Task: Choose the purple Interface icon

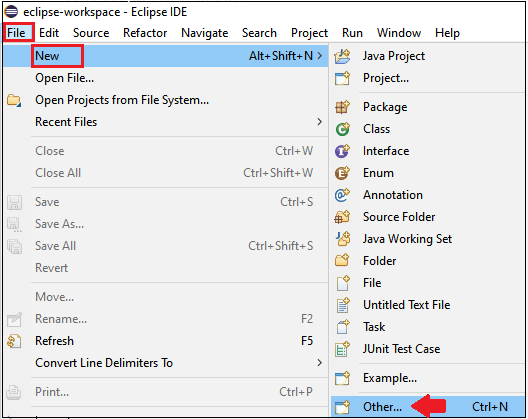Action: (342, 151)
